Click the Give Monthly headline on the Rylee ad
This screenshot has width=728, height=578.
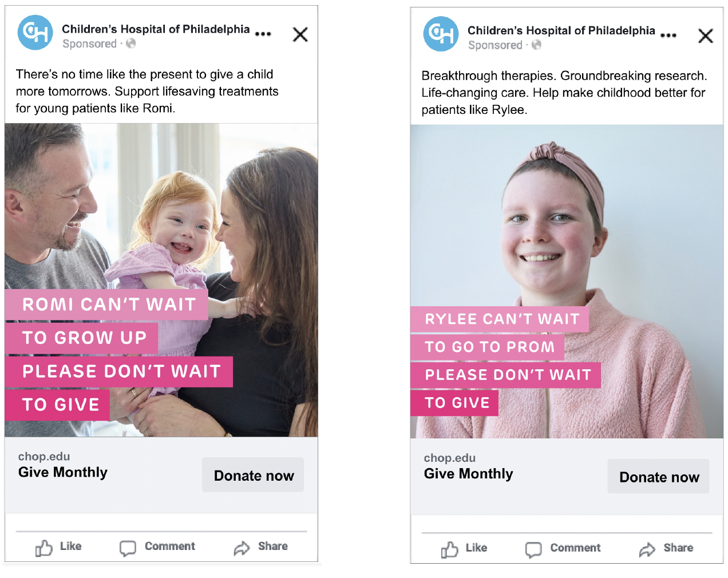click(x=468, y=474)
